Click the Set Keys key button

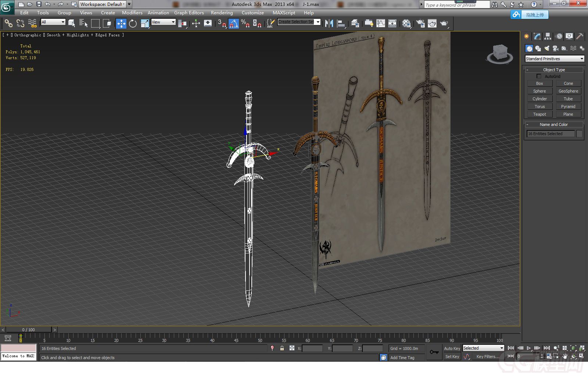(434, 352)
